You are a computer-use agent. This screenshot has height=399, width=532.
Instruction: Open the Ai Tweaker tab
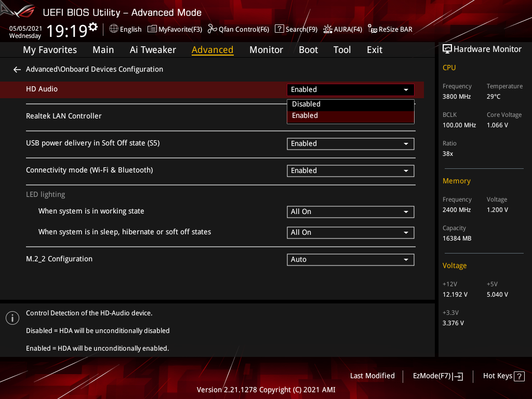pyautogui.click(x=153, y=50)
